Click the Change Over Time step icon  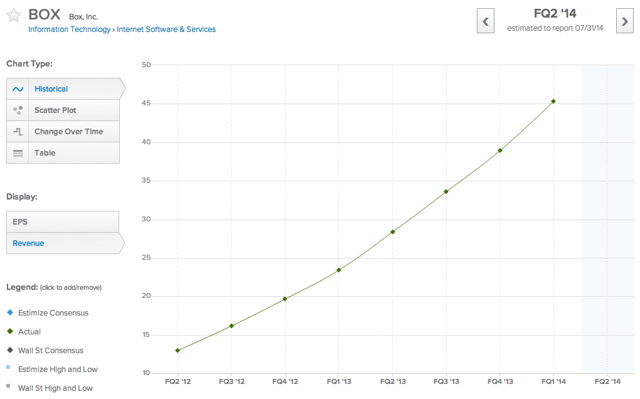[x=18, y=131]
